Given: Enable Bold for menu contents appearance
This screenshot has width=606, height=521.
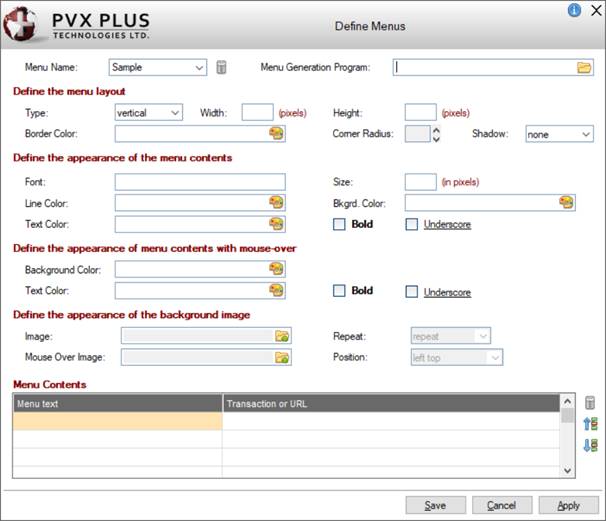Looking at the screenshot, I should [x=339, y=225].
